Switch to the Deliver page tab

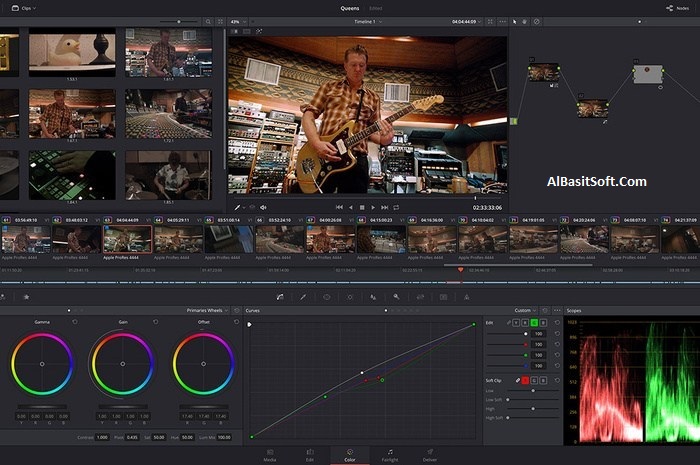tap(430, 455)
